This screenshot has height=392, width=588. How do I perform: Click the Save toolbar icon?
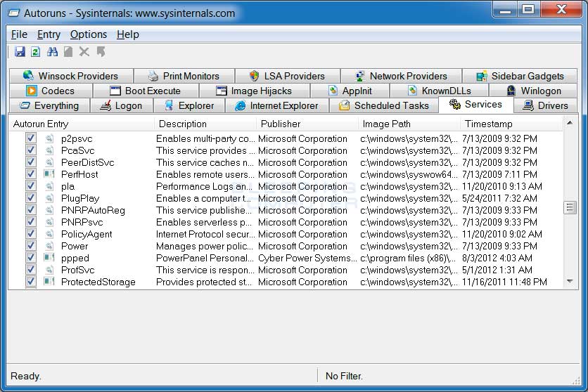20,52
